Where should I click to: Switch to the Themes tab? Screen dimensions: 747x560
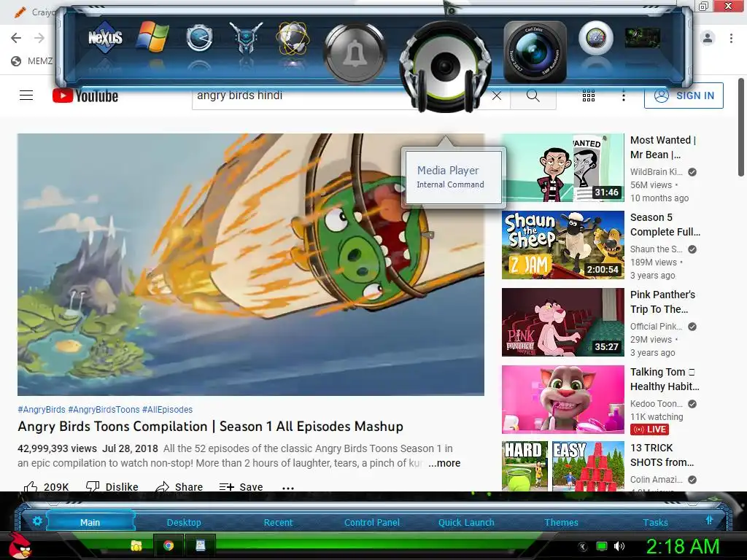pos(561,522)
